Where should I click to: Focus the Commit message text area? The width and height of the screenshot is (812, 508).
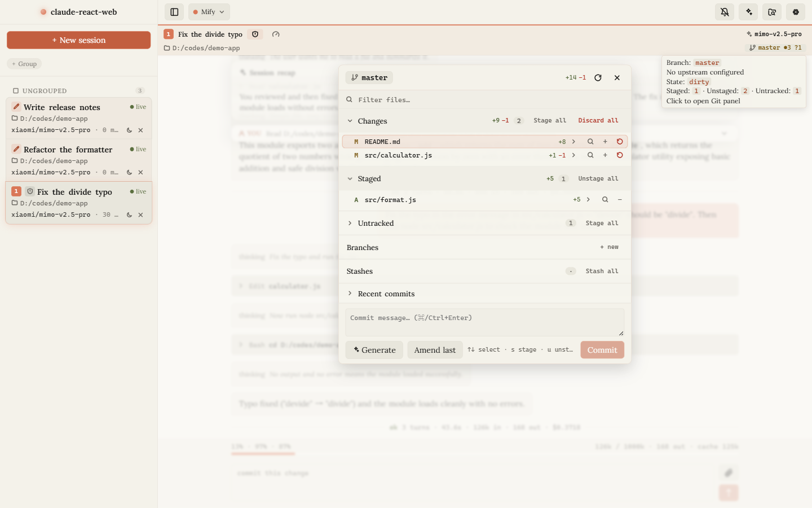[x=485, y=322]
